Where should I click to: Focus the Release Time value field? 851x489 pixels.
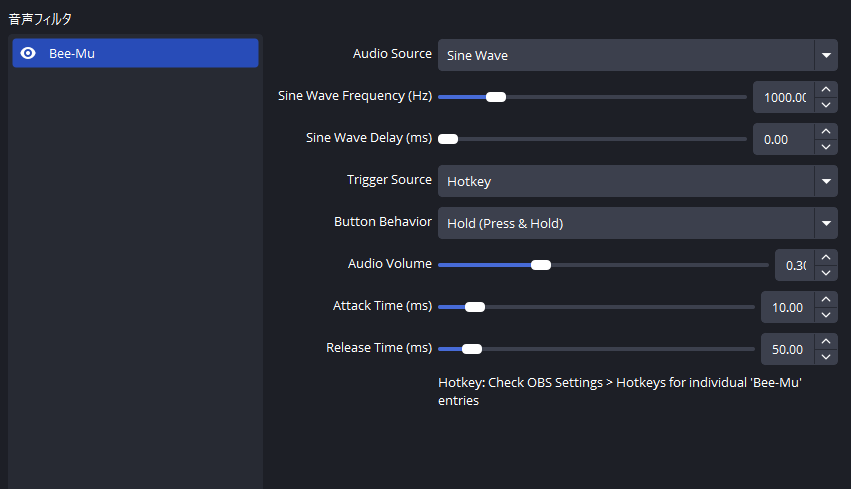[788, 349]
